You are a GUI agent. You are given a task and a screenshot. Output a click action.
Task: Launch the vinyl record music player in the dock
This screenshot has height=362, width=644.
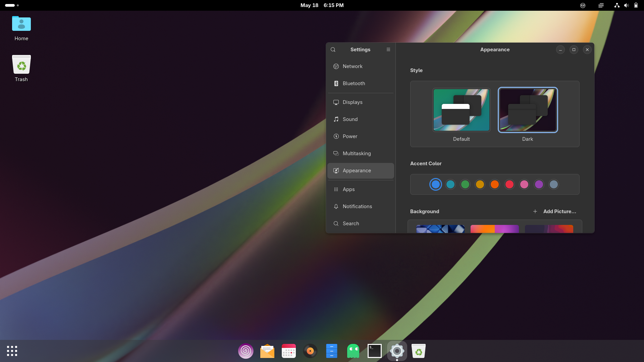point(310,351)
